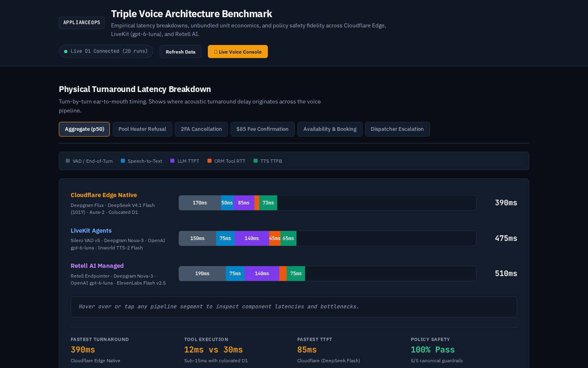The width and height of the screenshot is (588, 368).
Task: Click the Refresh Data button
Action: pyautogui.click(x=180, y=52)
